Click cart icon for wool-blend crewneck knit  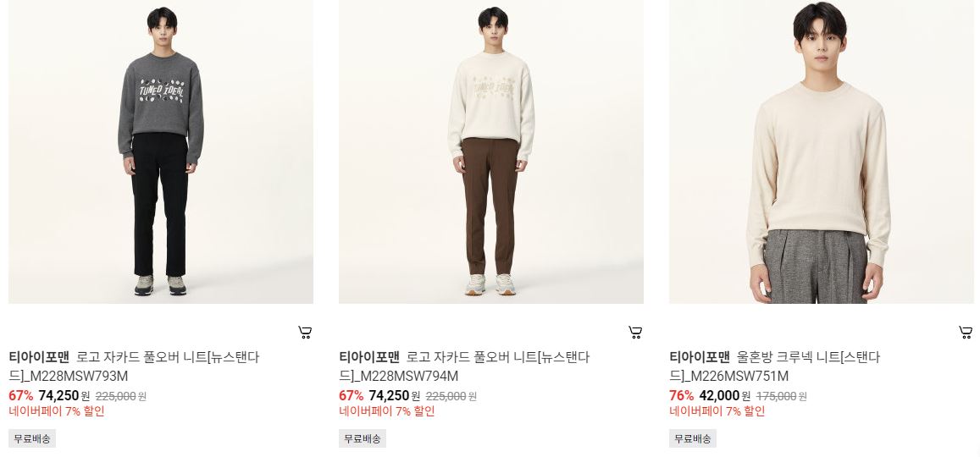(x=965, y=332)
